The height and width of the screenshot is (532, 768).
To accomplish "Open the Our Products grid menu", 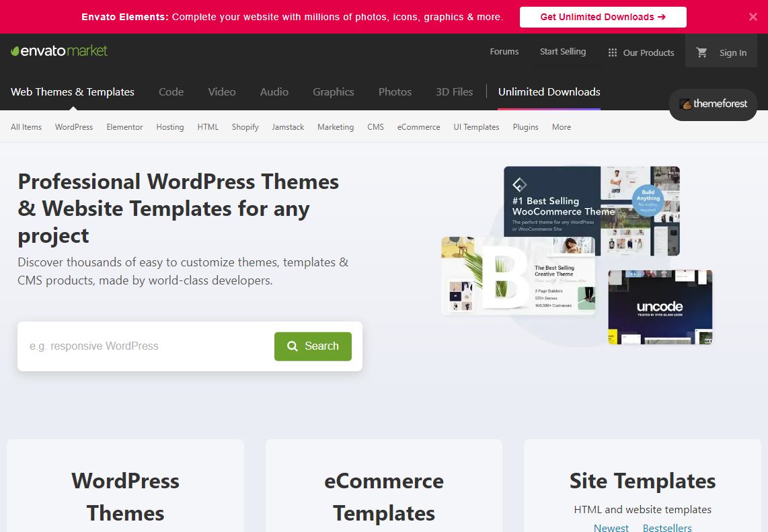I will [x=641, y=52].
